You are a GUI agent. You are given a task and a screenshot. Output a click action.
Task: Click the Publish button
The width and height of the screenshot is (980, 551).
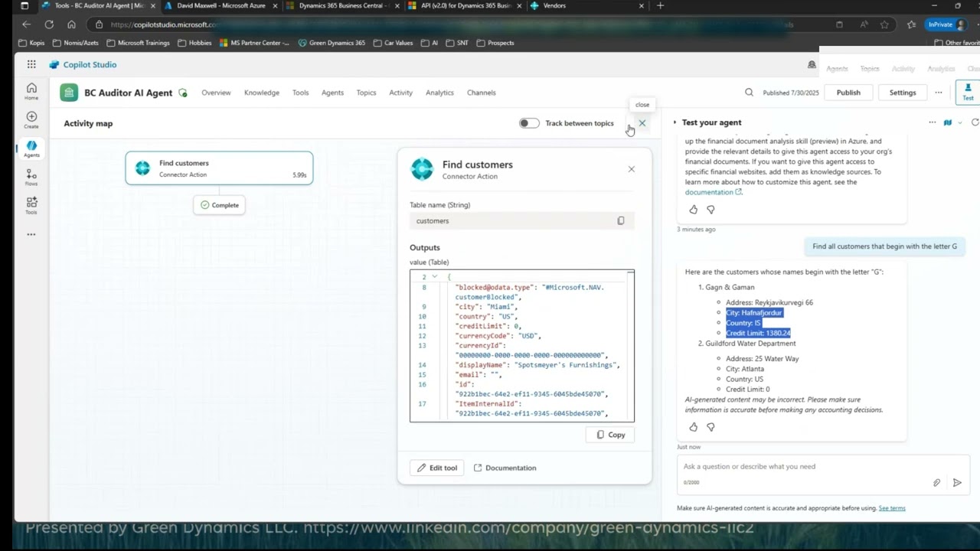tap(848, 93)
